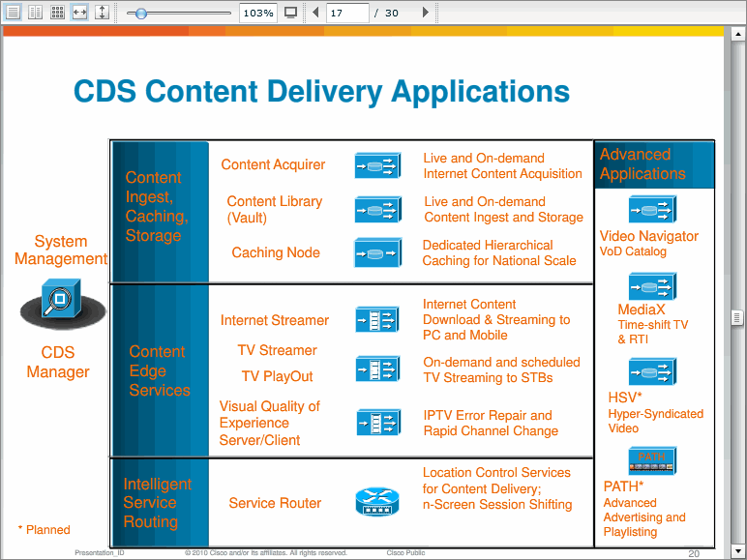Click the vertical scrollbar down arrow
The height and width of the screenshot is (560, 747).
click(737, 551)
